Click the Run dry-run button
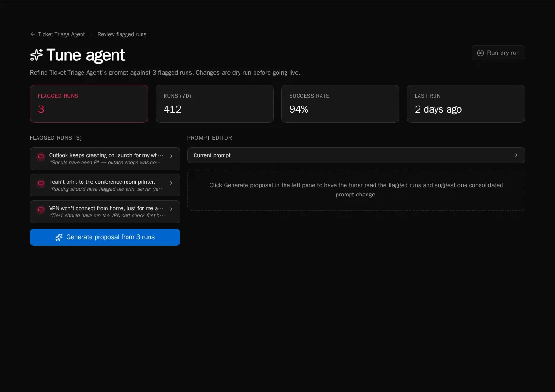This screenshot has height=392, width=555. [498, 53]
